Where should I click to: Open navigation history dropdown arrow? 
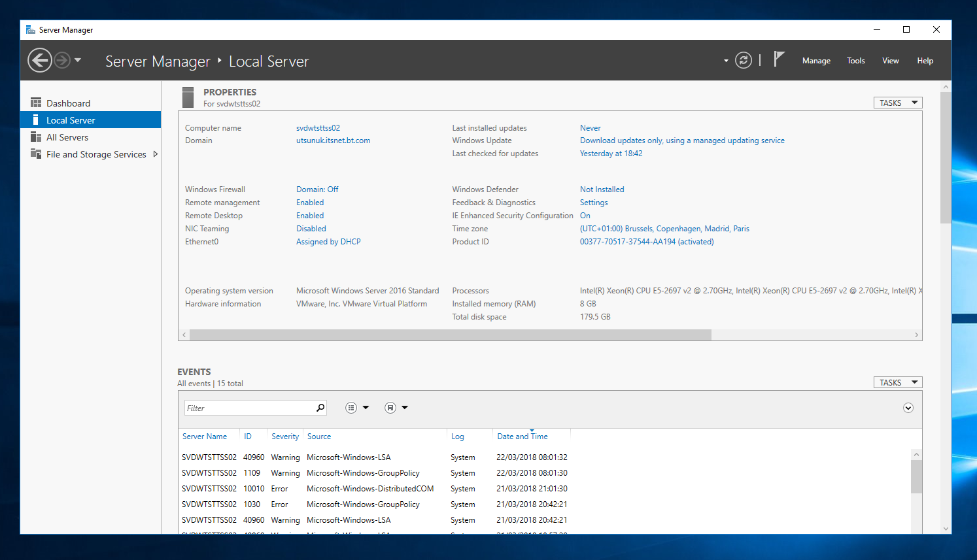pos(78,60)
